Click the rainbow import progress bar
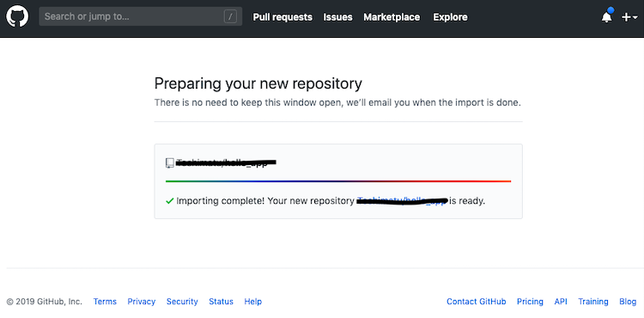The image size is (644, 318). pyautogui.click(x=338, y=180)
